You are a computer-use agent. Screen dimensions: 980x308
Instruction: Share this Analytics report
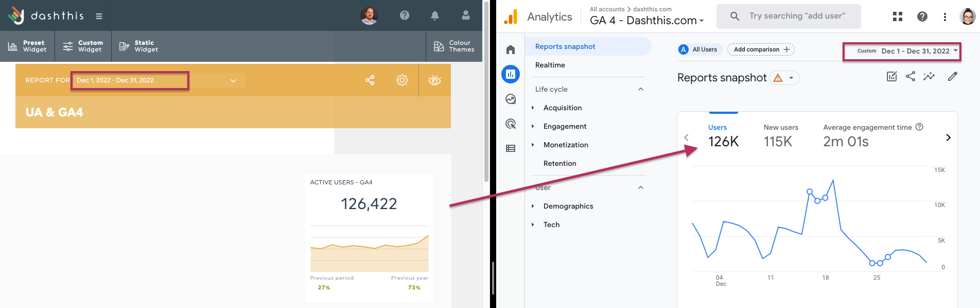pos(911,76)
